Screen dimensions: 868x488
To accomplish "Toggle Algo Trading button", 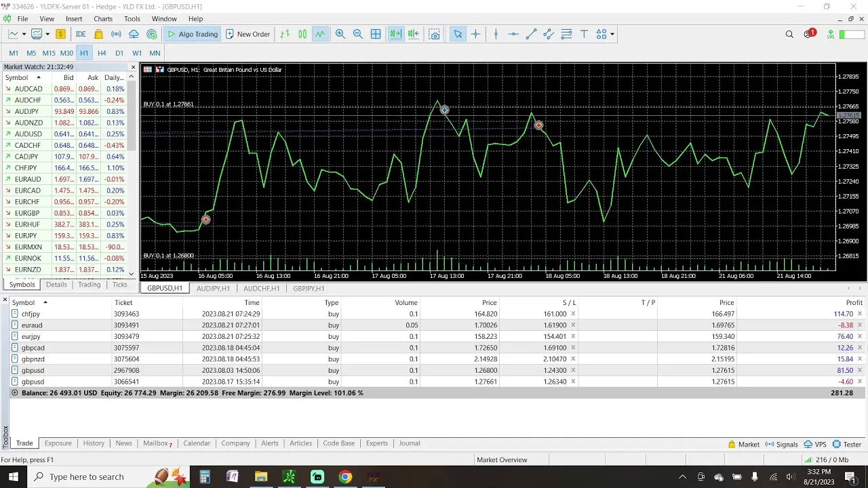I will coord(192,34).
